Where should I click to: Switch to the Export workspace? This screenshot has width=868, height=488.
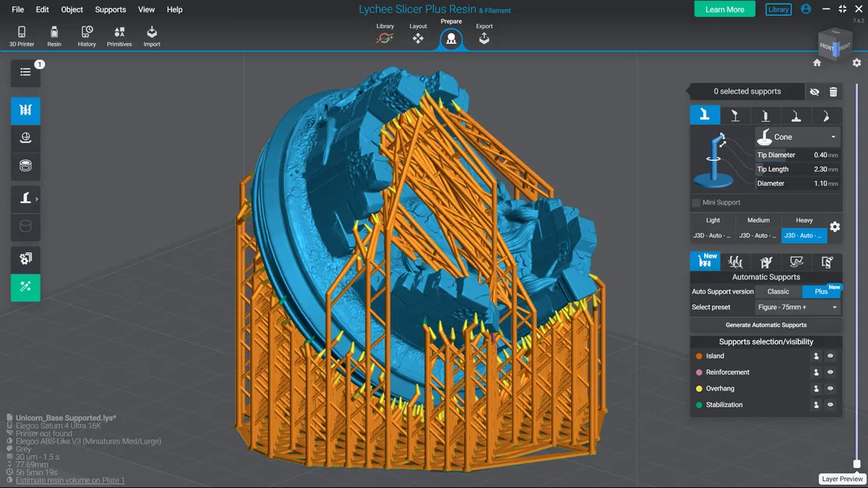(x=484, y=34)
